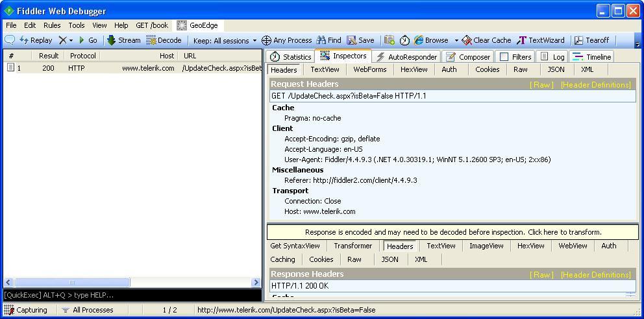This screenshot has width=644, height=319.
Task: Open the Browse dropdown arrow
Action: point(456,40)
